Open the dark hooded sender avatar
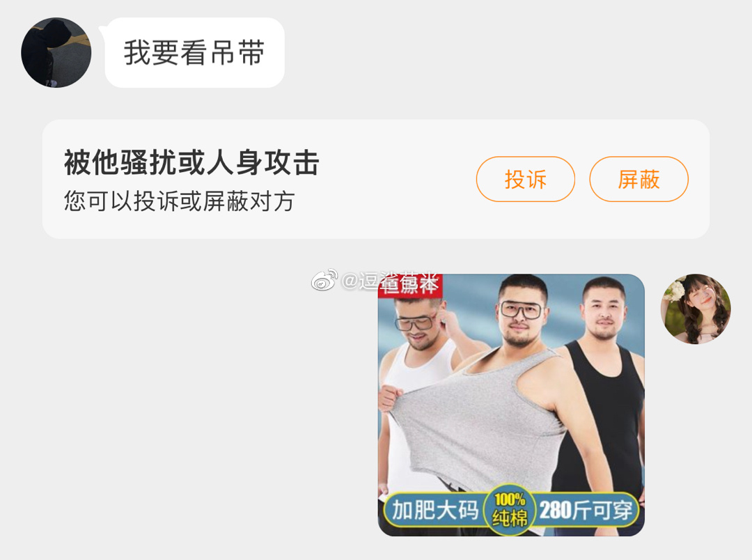This screenshot has width=752, height=560. (x=56, y=52)
